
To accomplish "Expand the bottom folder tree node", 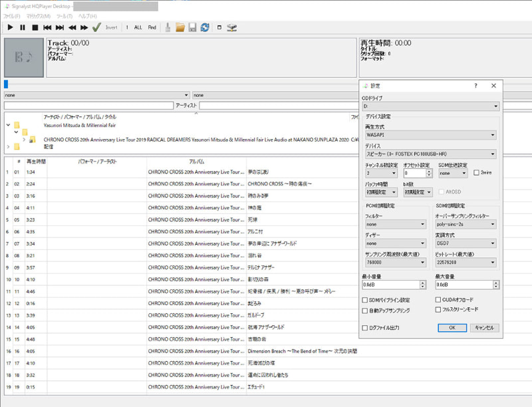I will click(x=8, y=147).
